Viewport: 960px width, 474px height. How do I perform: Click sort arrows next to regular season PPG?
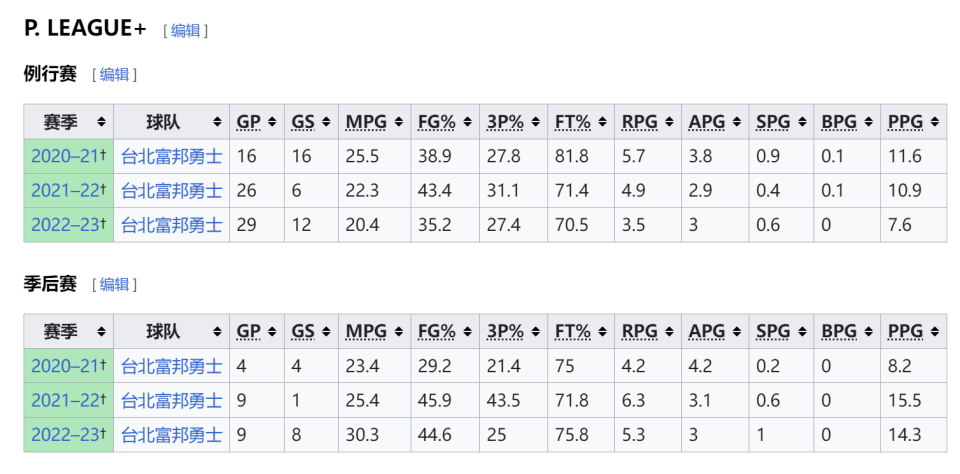934,122
